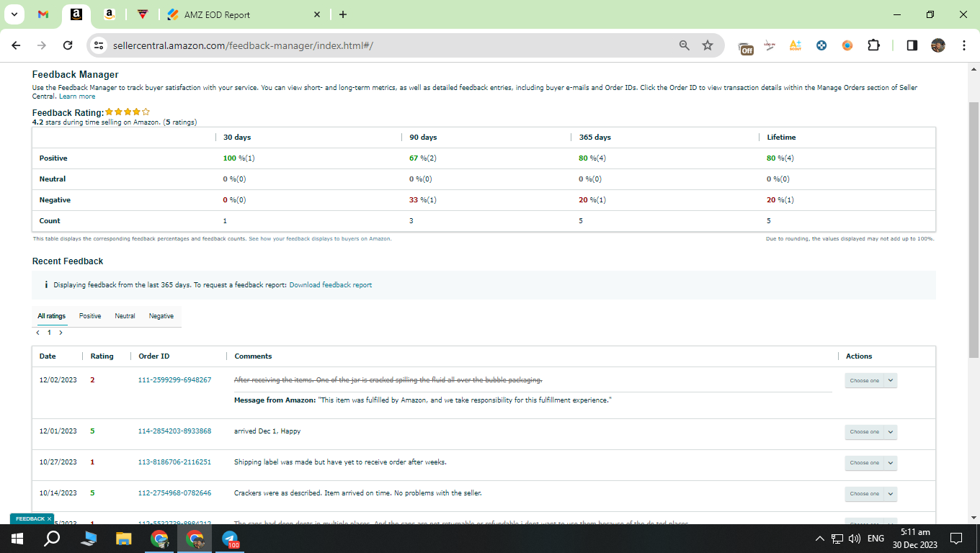Select the All ratings tab

52,316
